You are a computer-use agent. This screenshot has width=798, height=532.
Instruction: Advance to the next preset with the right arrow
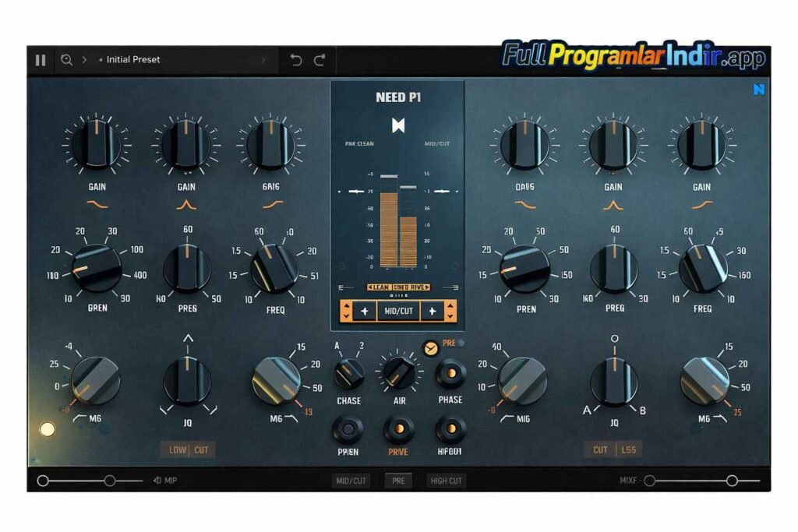point(265,58)
